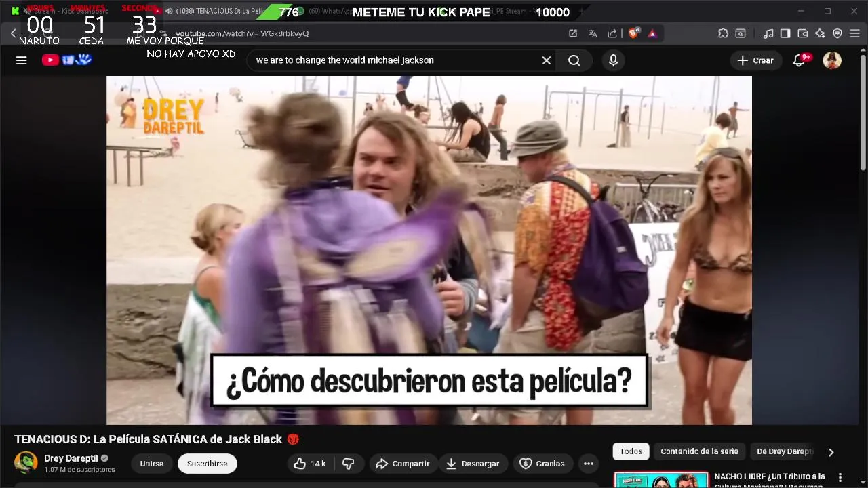
Task: Open the Crear upload menu
Action: click(755, 60)
